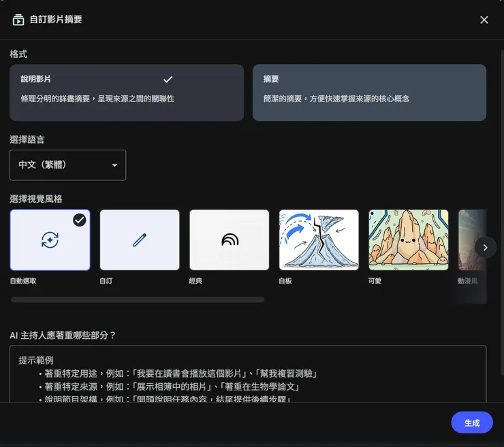Choose the 白板 whiteboard style thumbnail
Image resolution: width=504 pixels, height=447 pixels.
(319, 240)
